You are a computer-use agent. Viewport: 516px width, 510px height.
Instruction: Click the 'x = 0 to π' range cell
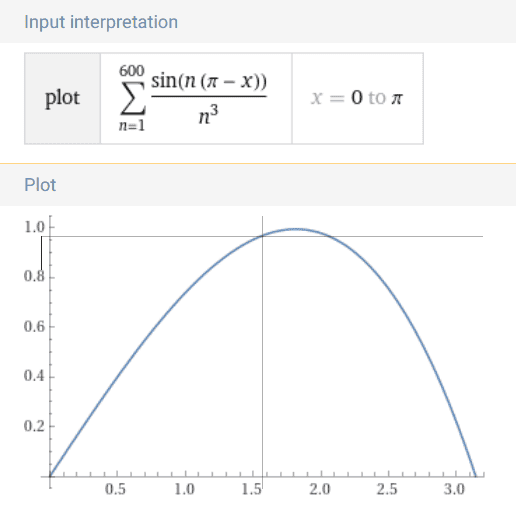point(358,98)
